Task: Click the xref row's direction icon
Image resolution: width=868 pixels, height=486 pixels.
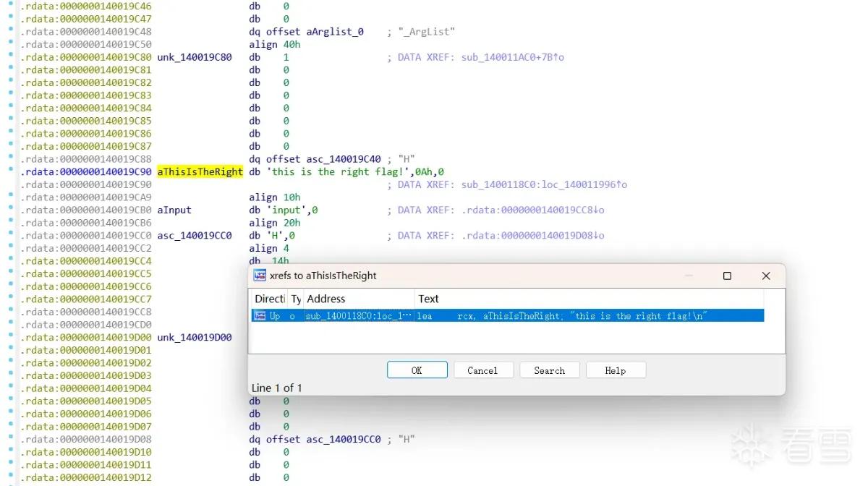Action: pyautogui.click(x=260, y=316)
